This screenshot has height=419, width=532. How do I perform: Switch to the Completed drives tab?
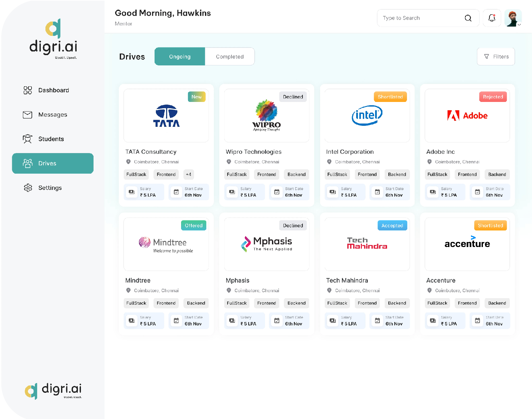tap(230, 57)
